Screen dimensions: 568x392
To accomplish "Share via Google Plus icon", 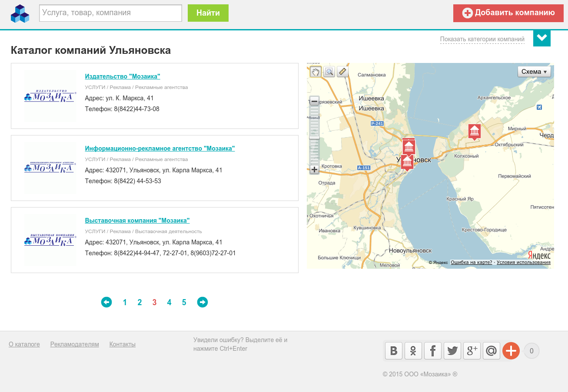I will [x=472, y=351].
